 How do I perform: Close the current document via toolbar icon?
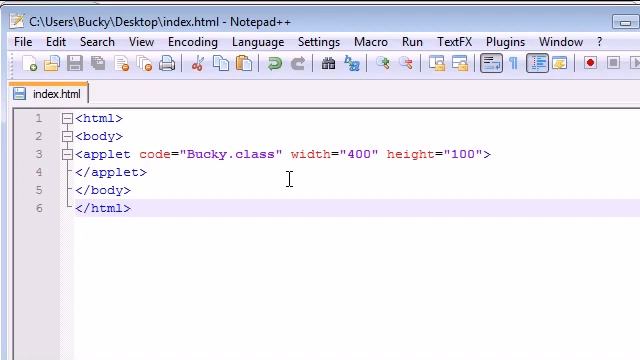tap(122, 64)
